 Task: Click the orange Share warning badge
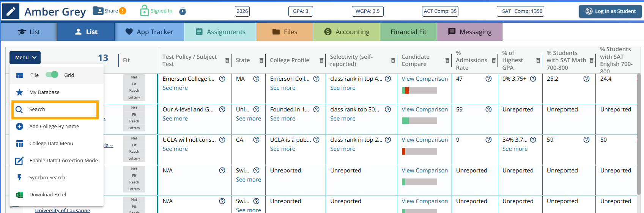point(123,11)
